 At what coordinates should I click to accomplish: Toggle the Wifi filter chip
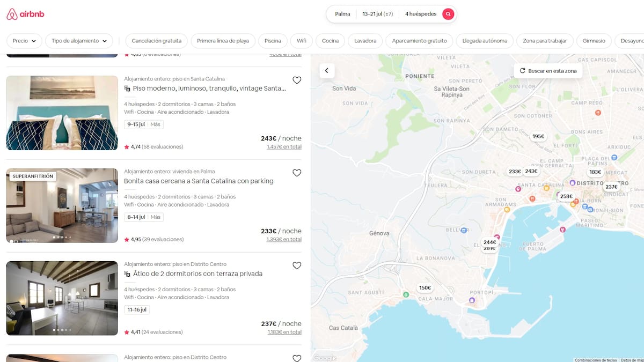pyautogui.click(x=301, y=41)
